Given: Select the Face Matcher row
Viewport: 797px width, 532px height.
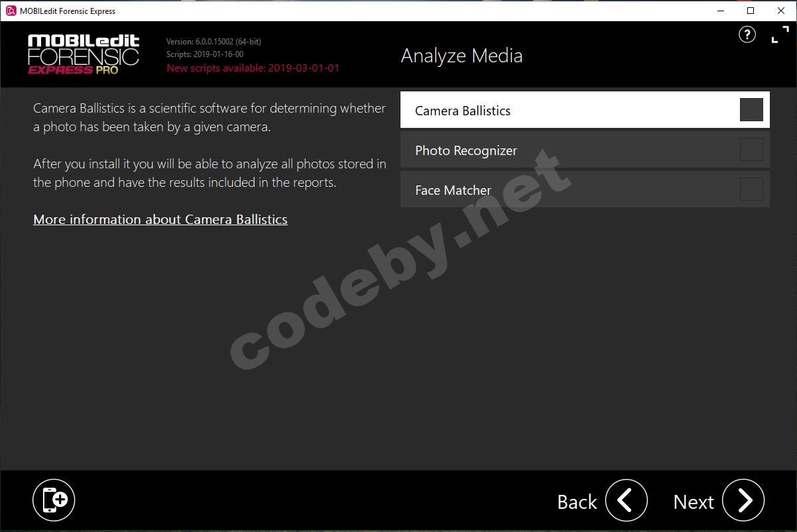Looking at the screenshot, I should point(585,189).
